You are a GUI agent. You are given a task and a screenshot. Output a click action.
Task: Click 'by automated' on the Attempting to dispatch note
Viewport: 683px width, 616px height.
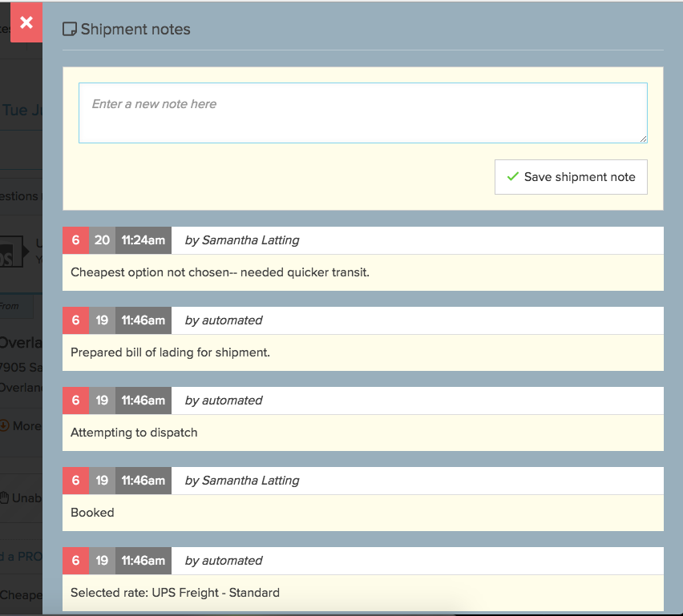(x=224, y=401)
